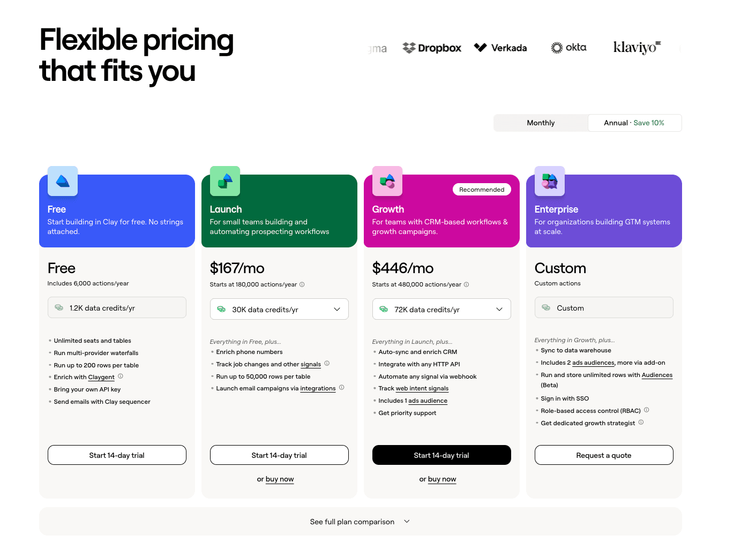Viewport: 756px width, 550px height.
Task: Open the web intent signals link
Action: tap(422, 389)
